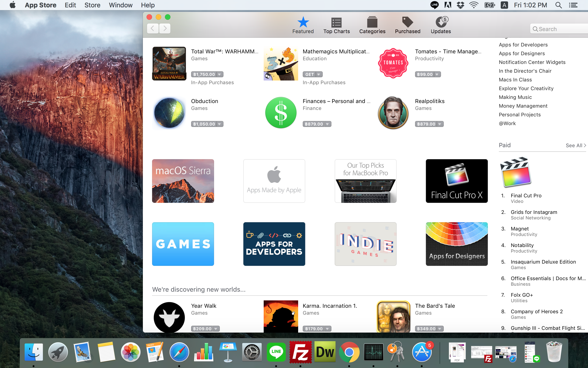588x368 pixels.
Task: Focus the App Store Search field
Action: click(x=559, y=29)
